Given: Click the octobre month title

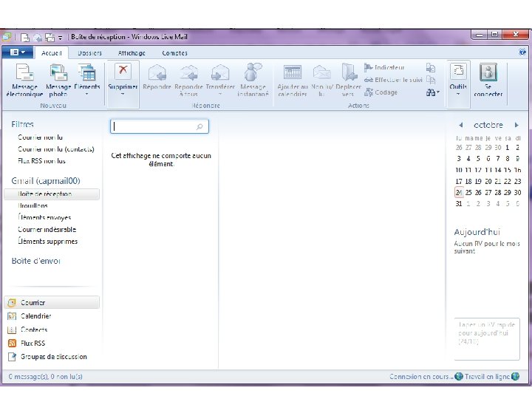Looking at the screenshot, I should pos(488,125).
